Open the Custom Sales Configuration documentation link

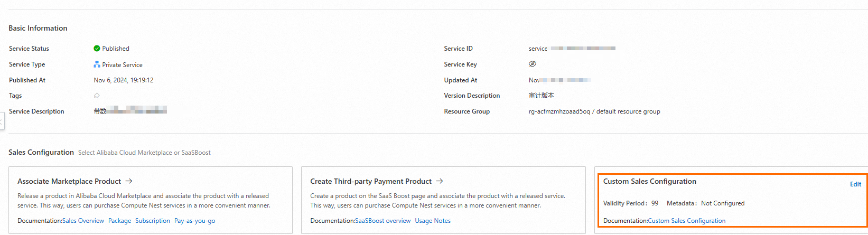687,221
